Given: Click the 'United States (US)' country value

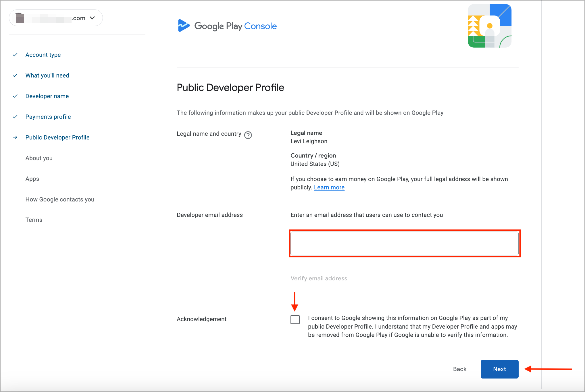Looking at the screenshot, I should click(315, 164).
